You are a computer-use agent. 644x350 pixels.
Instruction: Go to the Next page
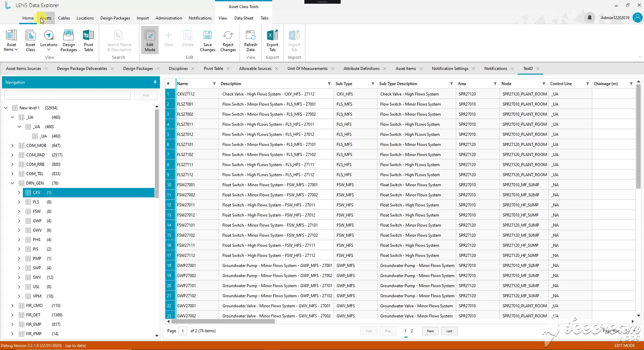(x=430, y=331)
